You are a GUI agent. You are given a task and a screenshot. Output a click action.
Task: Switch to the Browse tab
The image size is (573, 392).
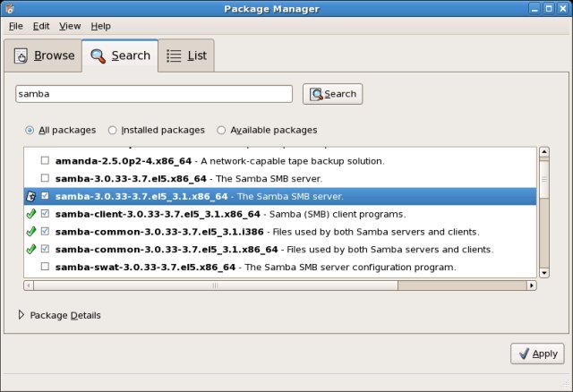44,55
